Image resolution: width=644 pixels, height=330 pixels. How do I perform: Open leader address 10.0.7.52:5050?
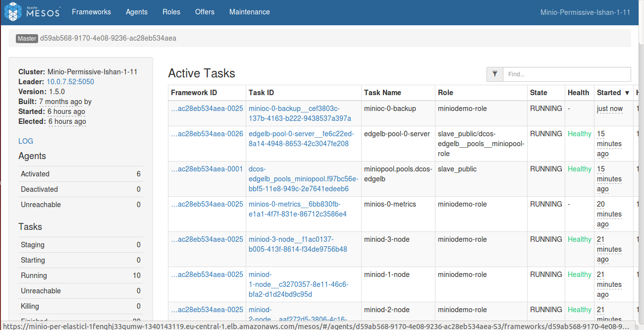pos(70,82)
